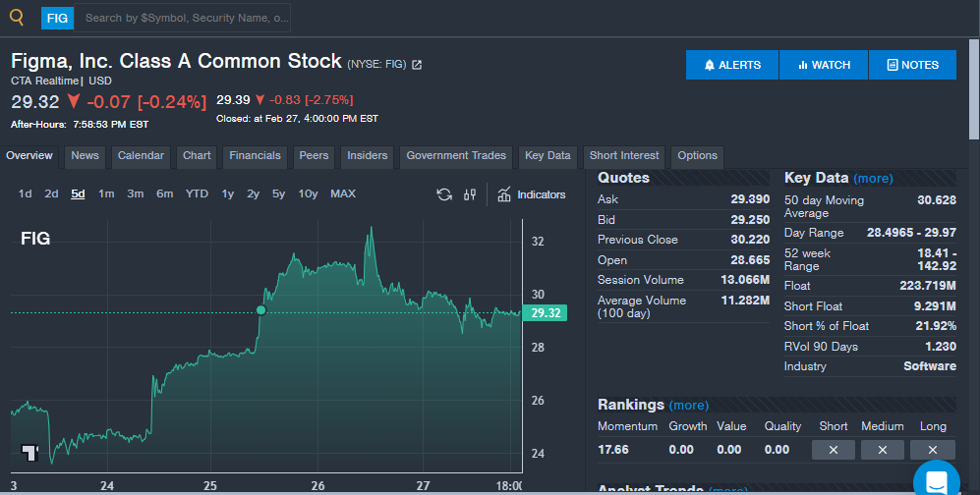Screen dimensions: 980x495
Task: Select the 1d chart range
Action: point(25,194)
